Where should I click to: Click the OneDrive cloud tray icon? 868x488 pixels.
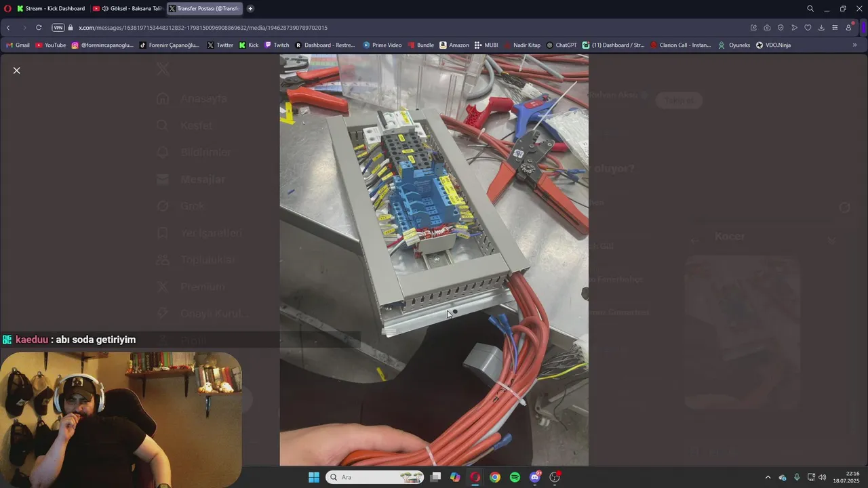pyautogui.click(x=783, y=477)
